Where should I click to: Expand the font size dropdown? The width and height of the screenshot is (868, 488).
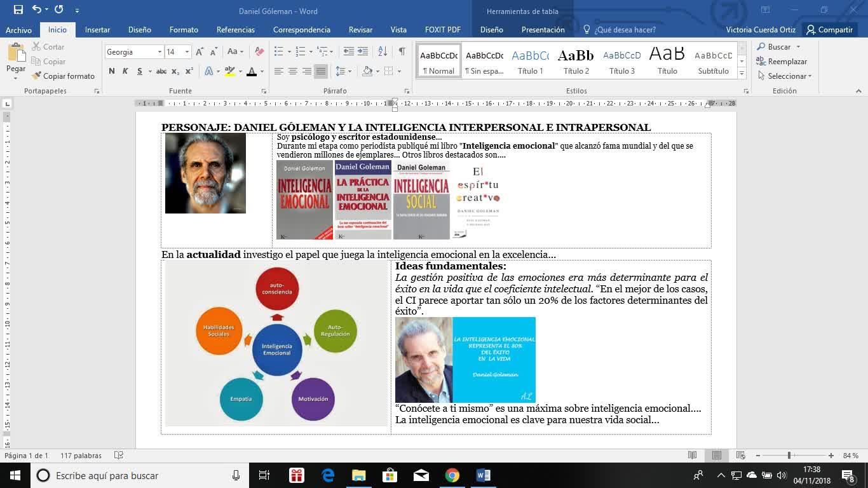coord(187,52)
